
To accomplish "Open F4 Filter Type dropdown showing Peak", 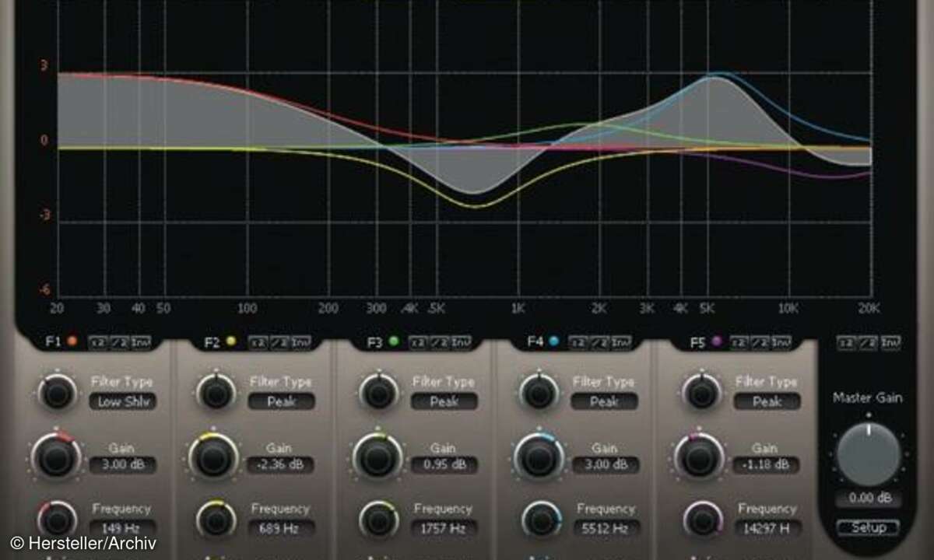I will tap(604, 402).
